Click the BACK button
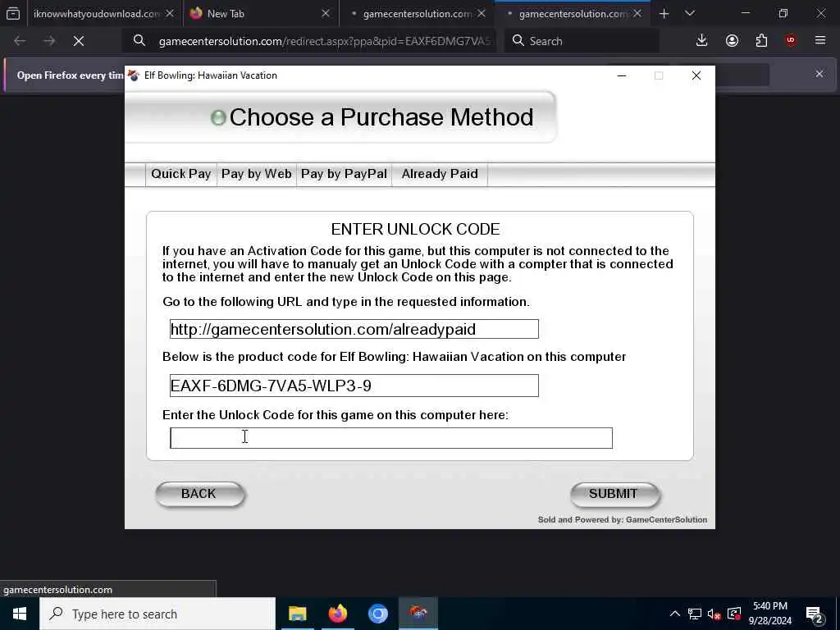The image size is (840, 630). coord(199,494)
